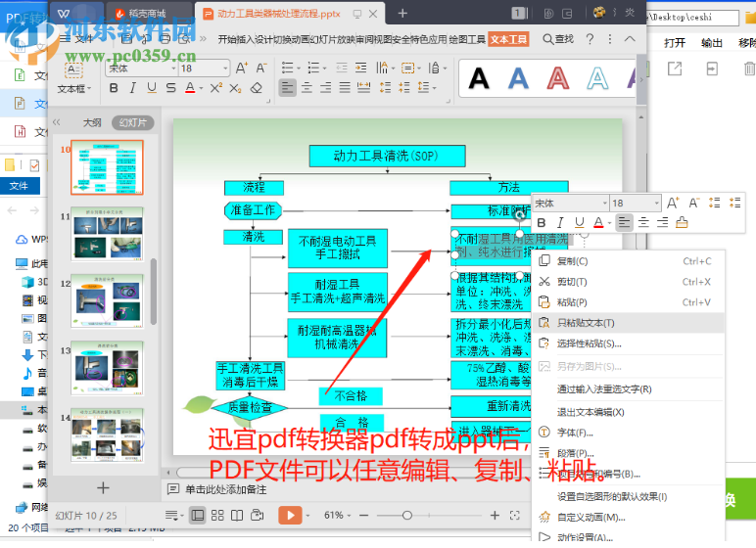Select the black text style preset A
The height and width of the screenshot is (548, 756).
(479, 78)
